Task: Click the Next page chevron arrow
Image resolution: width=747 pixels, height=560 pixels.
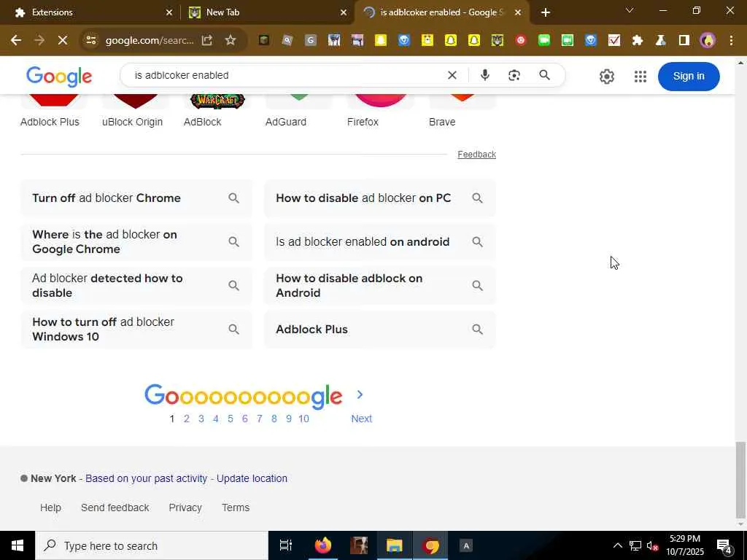Action: coord(360,394)
